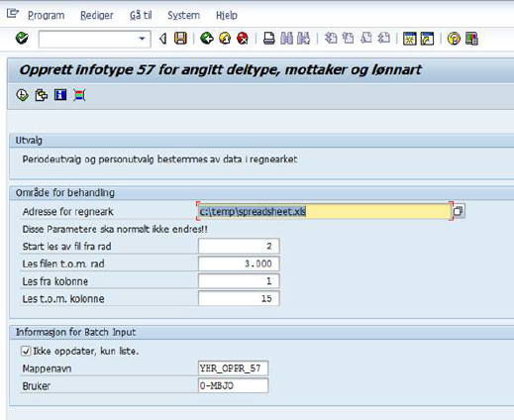Click the red Cancel icon

243,39
